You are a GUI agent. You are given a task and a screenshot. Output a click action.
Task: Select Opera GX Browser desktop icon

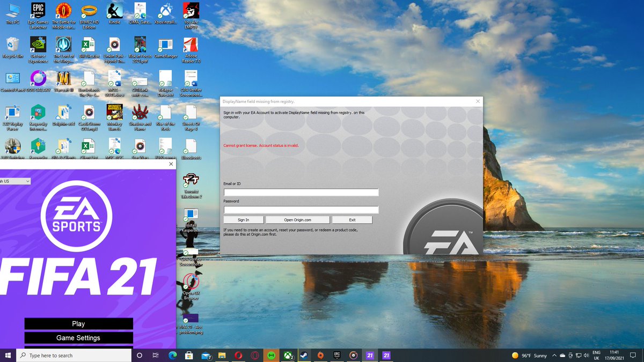point(191,287)
